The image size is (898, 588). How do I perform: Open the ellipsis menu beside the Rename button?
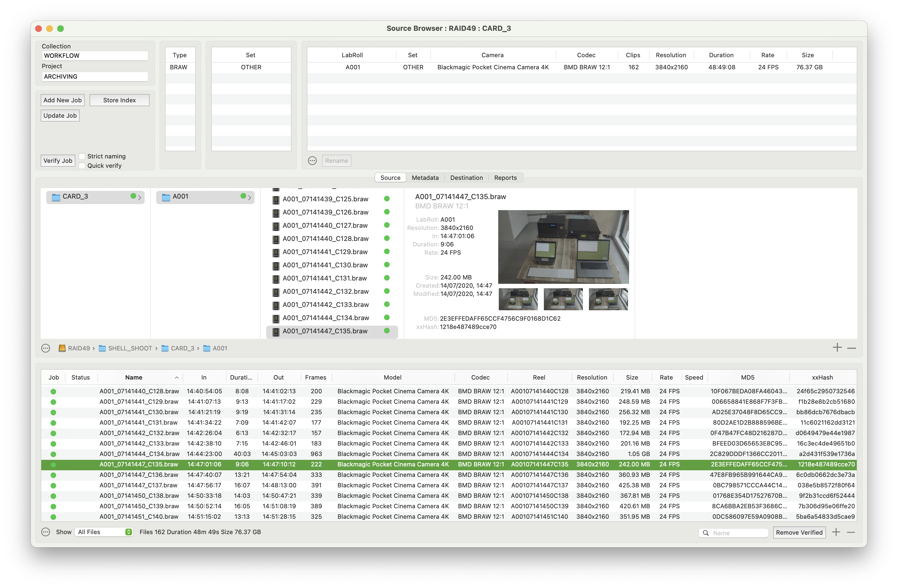[312, 161]
